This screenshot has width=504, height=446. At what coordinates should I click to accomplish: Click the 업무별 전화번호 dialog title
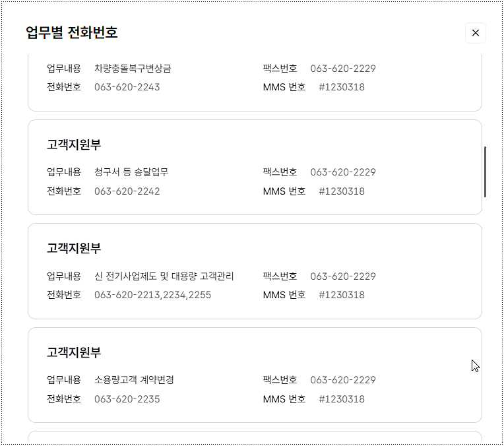tap(72, 32)
